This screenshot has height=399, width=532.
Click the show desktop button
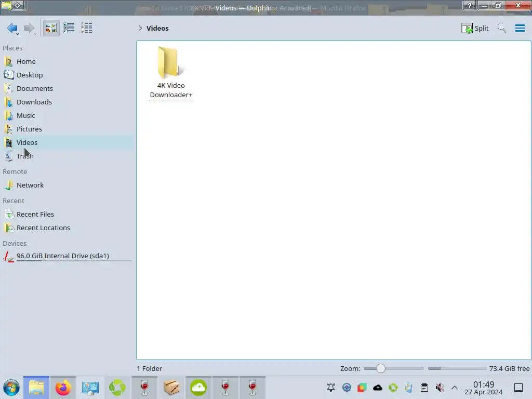tap(518, 388)
